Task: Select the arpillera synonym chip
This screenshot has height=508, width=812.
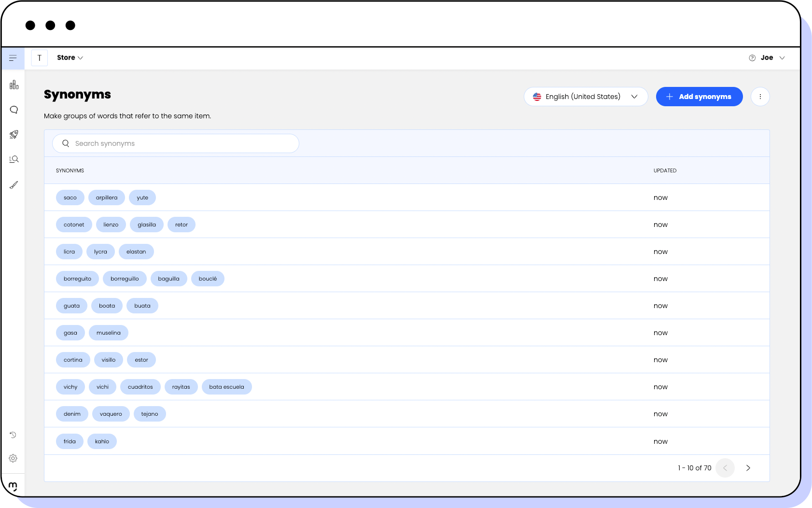Action: click(107, 198)
